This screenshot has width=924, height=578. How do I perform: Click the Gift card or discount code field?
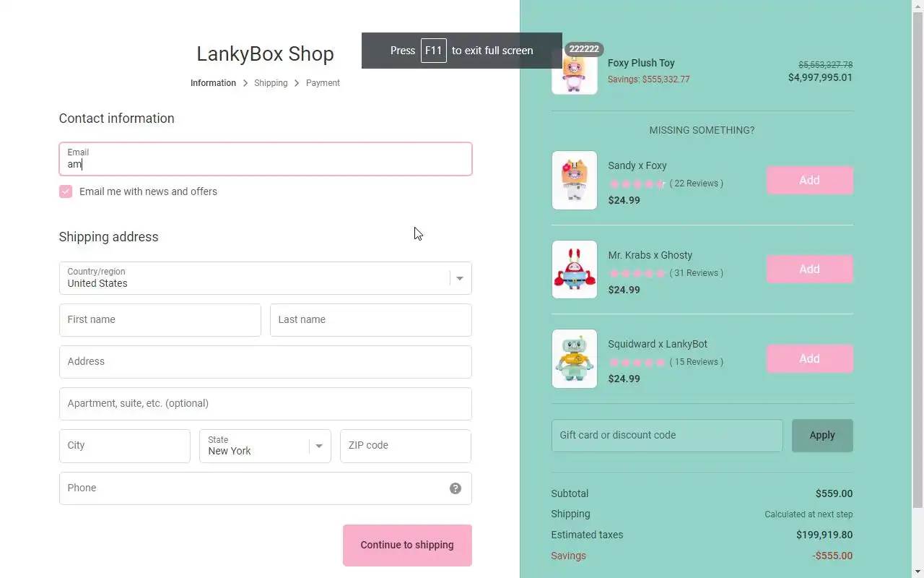pos(667,436)
